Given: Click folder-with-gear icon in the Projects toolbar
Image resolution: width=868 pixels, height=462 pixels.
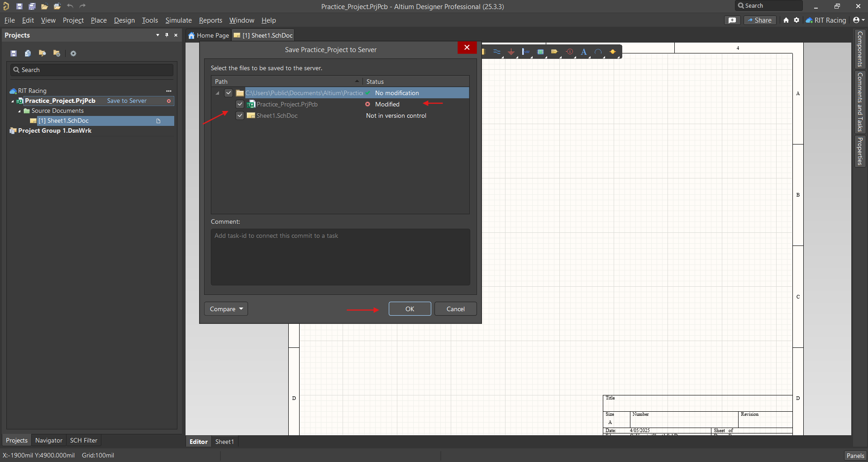Looking at the screenshot, I should [x=57, y=53].
